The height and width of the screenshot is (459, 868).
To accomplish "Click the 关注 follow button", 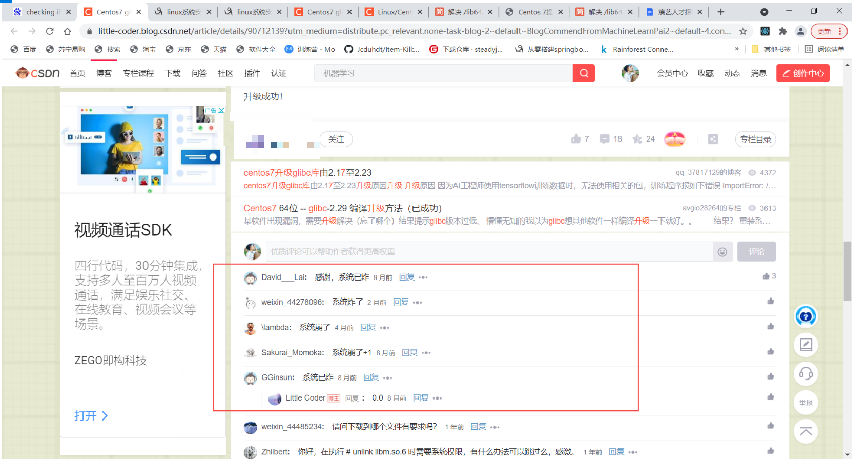I will pyautogui.click(x=336, y=139).
